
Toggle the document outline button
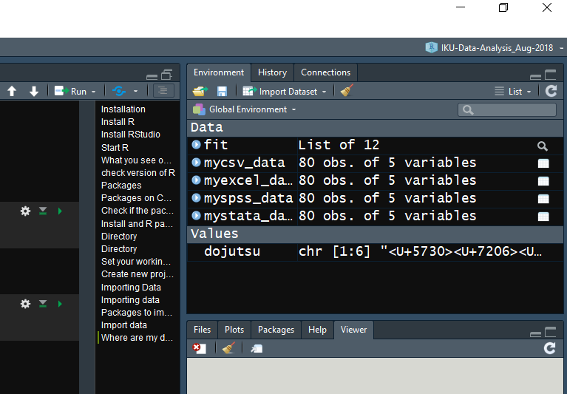coord(163,91)
